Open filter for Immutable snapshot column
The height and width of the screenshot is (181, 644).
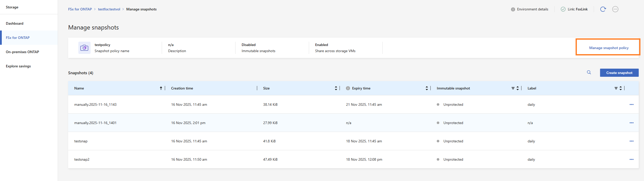[x=513, y=88]
